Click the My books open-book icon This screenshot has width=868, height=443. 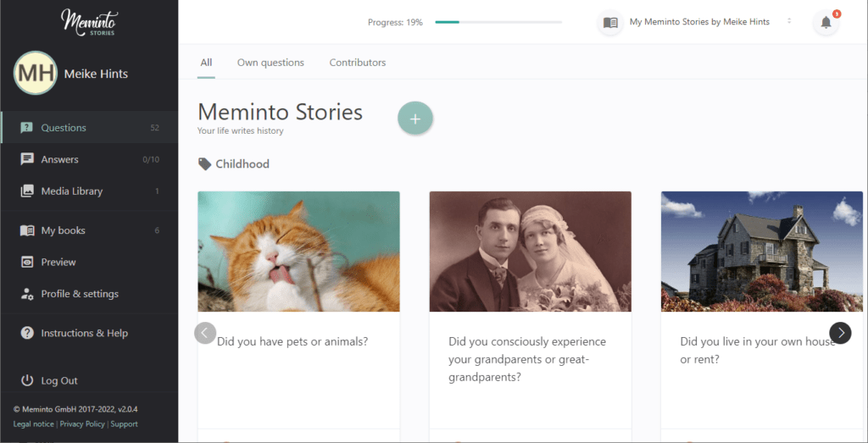tap(26, 230)
